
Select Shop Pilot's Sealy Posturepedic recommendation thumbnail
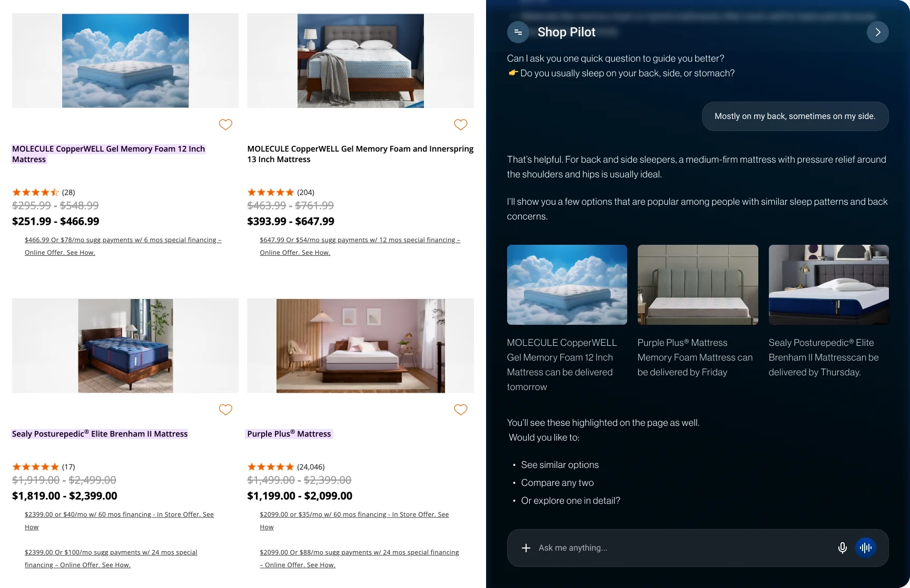tap(828, 285)
